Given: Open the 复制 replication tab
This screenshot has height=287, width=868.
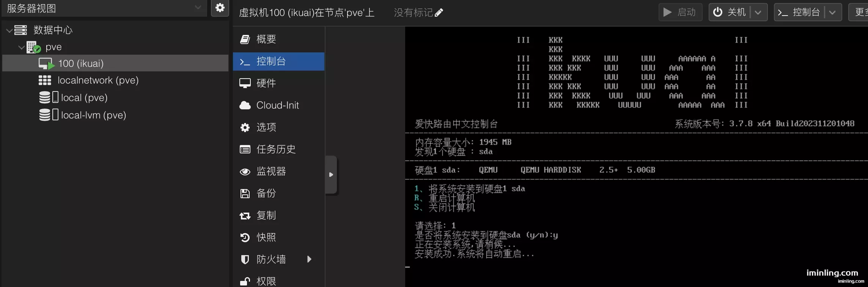Looking at the screenshot, I should tap(278, 215).
